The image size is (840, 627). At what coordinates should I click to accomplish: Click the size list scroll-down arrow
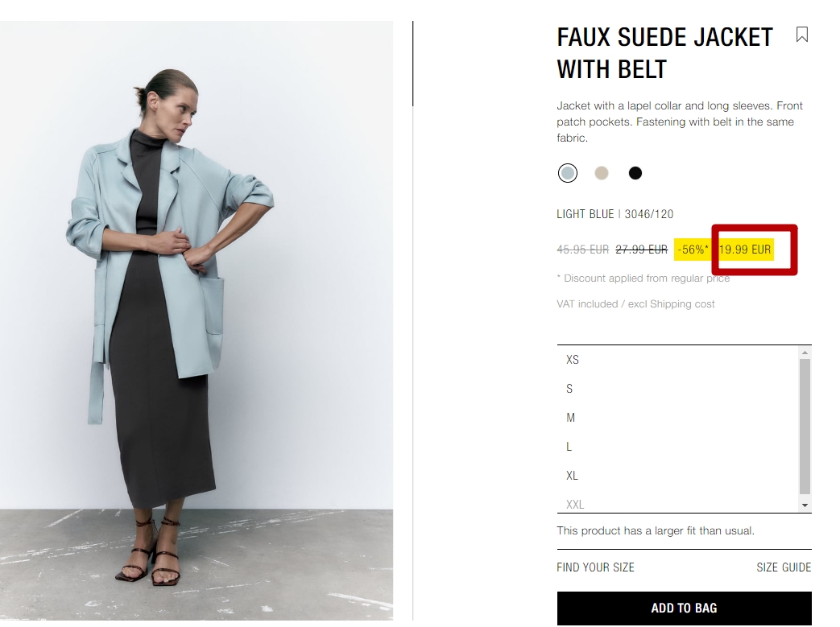(805, 505)
